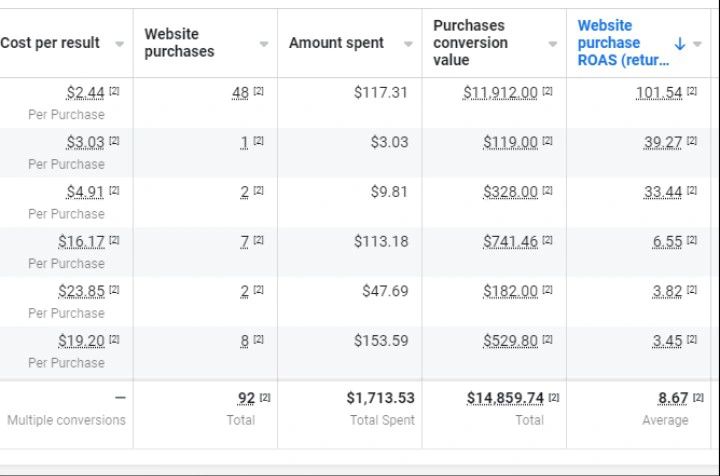Image resolution: width=720 pixels, height=476 pixels.
Task: Open the Purchases conversion value column dropdown
Action: (x=553, y=44)
